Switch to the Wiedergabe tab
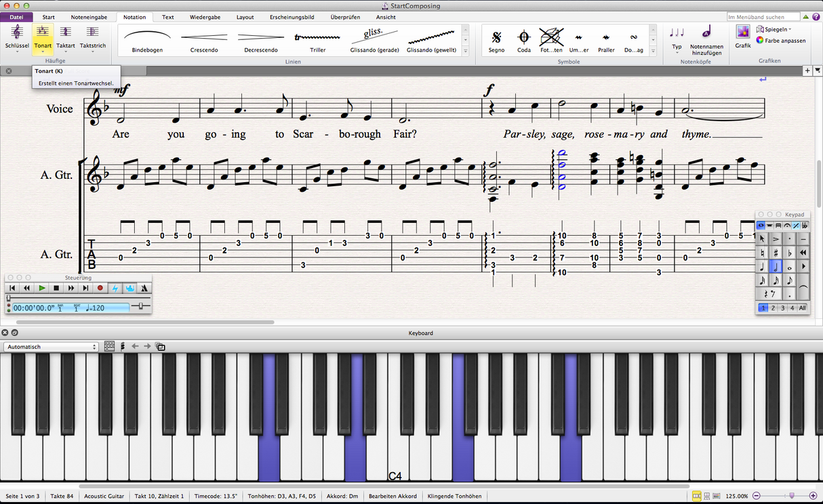 tap(205, 17)
